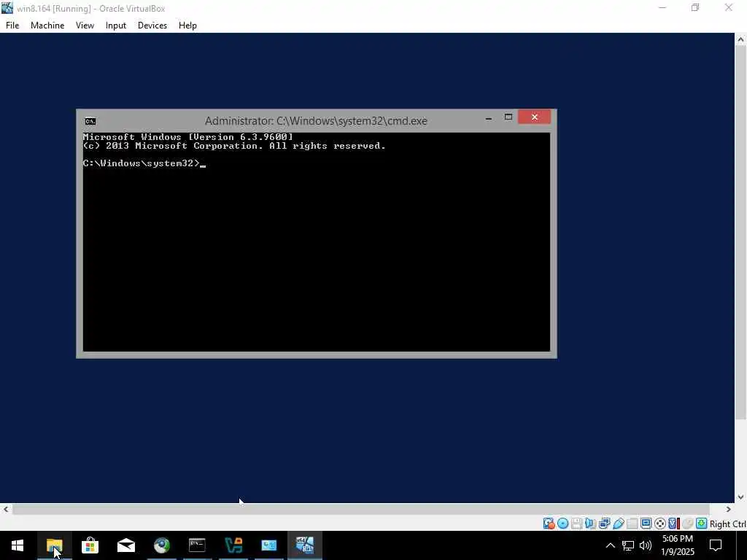
Task: Open the Input menu
Action: [x=116, y=26]
